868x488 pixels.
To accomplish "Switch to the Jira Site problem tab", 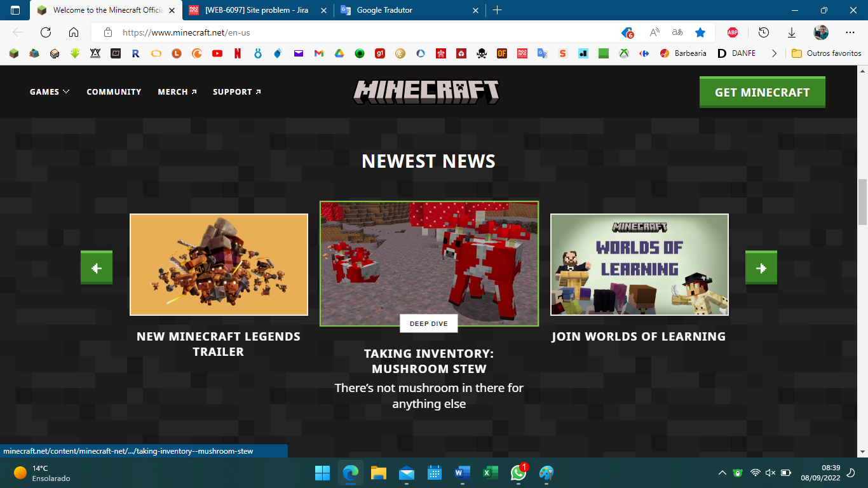I will 257,10.
